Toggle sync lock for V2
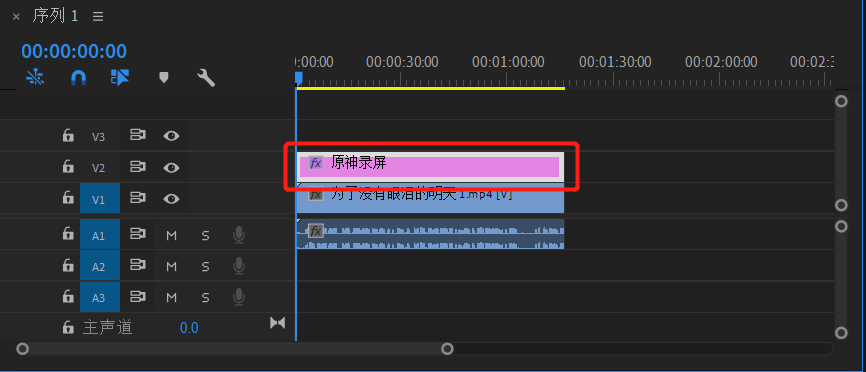Image resolution: width=866 pixels, height=372 pixels. [x=138, y=167]
